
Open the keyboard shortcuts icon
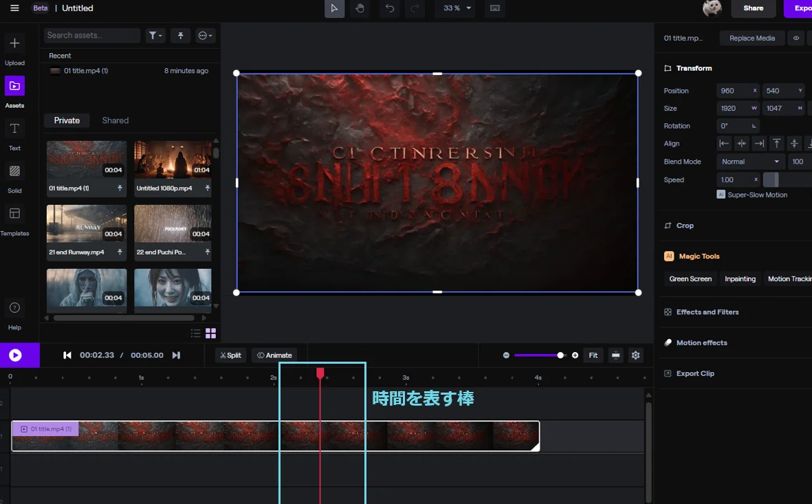click(495, 8)
